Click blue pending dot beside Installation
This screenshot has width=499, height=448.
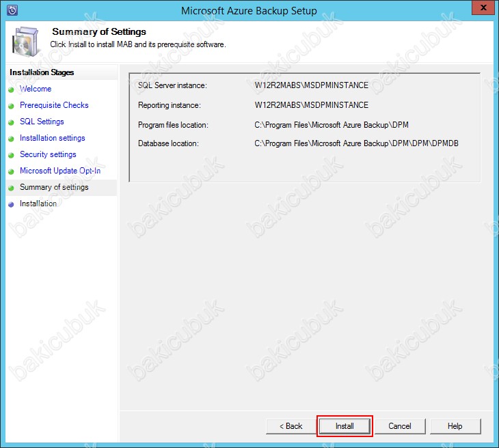point(11,205)
